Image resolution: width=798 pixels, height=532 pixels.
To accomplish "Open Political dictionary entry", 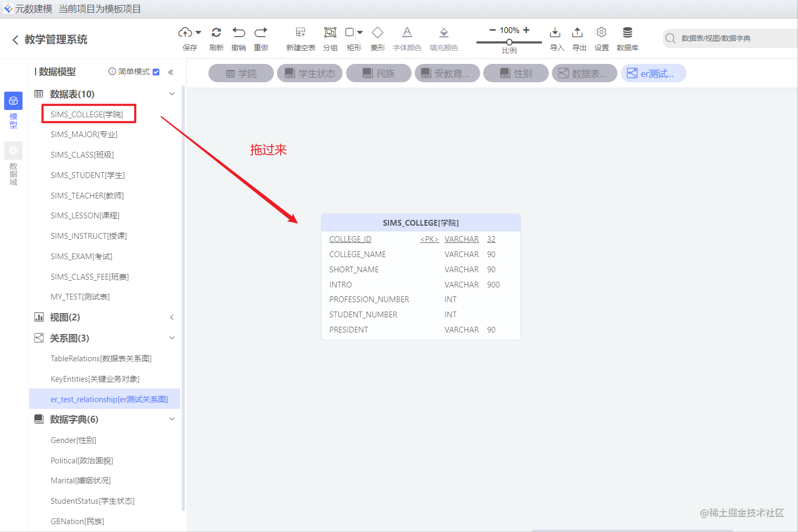I will pos(82,461).
